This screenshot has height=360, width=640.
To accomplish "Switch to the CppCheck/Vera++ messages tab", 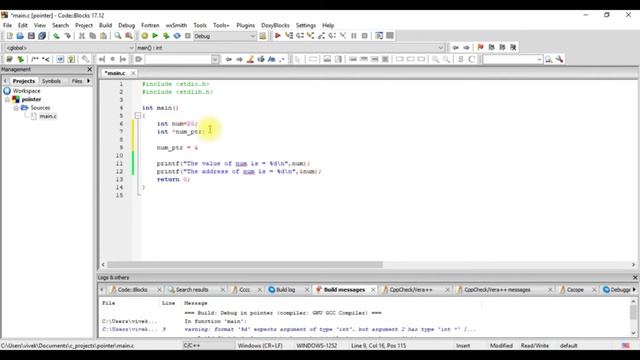I will [x=497, y=289].
